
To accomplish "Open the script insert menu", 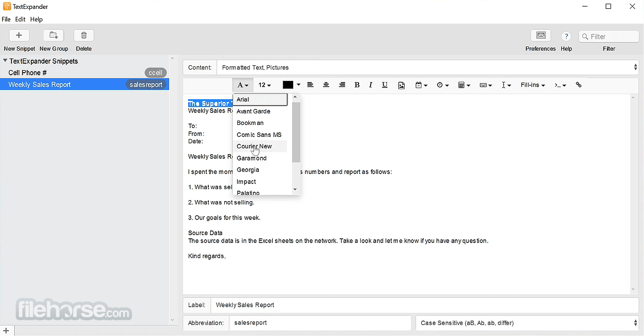I will point(560,85).
